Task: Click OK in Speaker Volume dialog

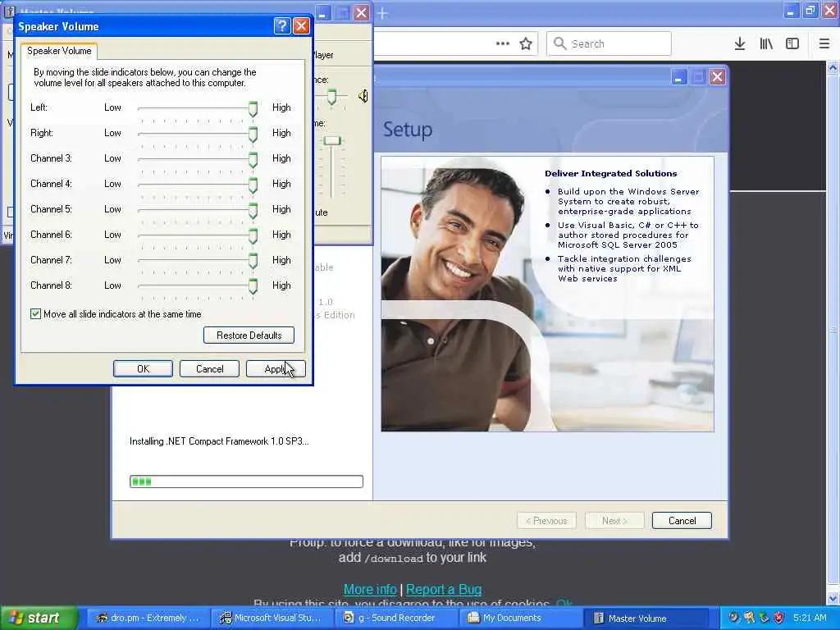Action: coord(143,369)
